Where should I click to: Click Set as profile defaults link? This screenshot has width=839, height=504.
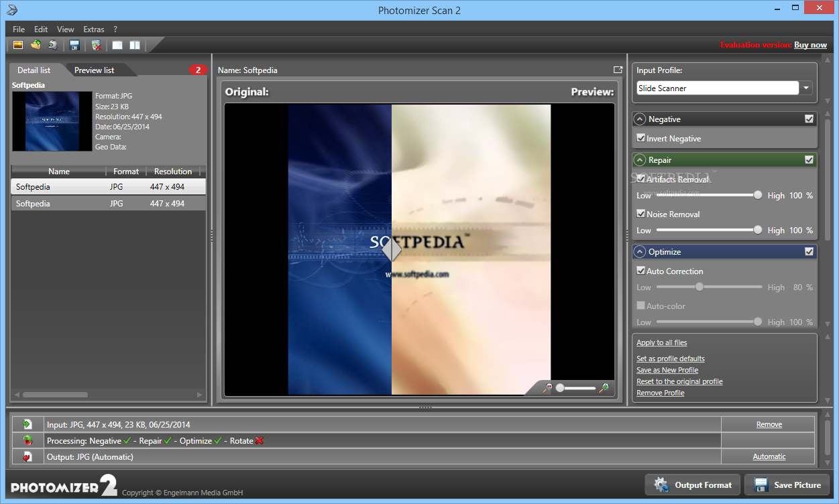(671, 359)
